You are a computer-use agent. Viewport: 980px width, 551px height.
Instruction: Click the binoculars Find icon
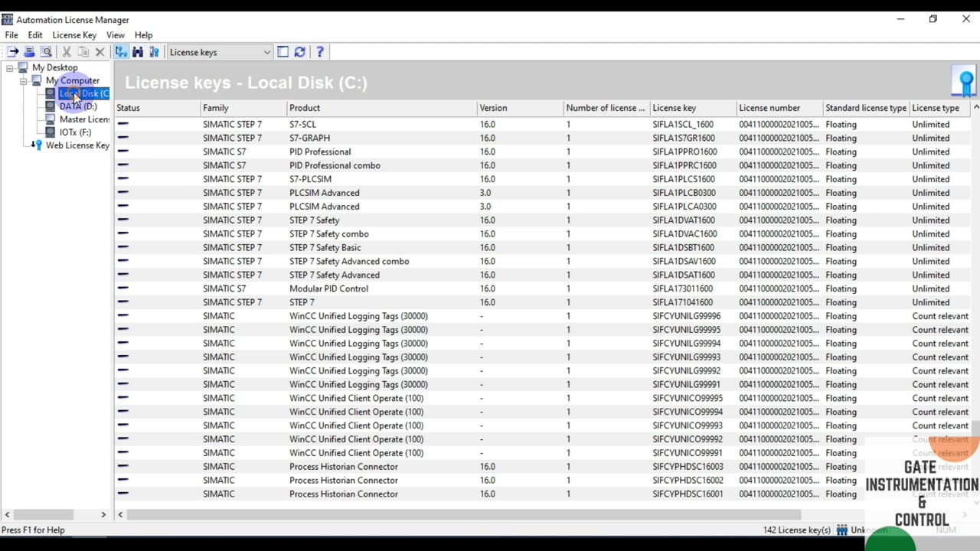pos(138,52)
